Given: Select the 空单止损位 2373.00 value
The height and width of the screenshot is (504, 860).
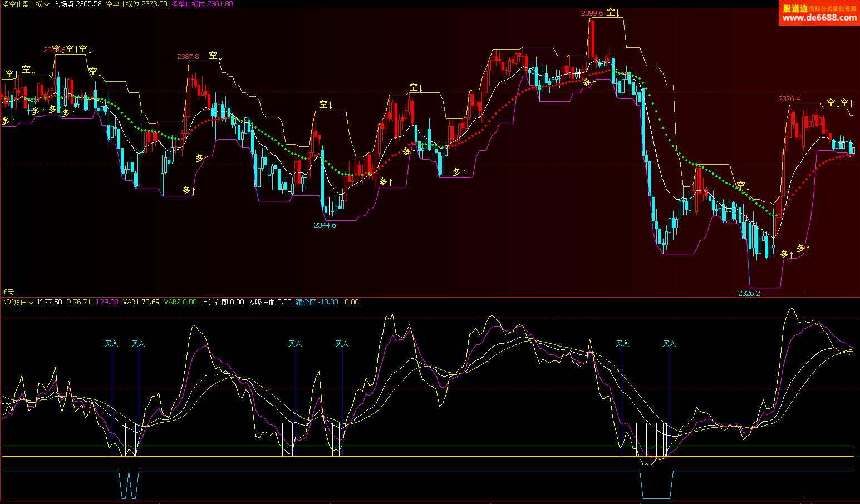Looking at the screenshot, I should (x=136, y=4).
